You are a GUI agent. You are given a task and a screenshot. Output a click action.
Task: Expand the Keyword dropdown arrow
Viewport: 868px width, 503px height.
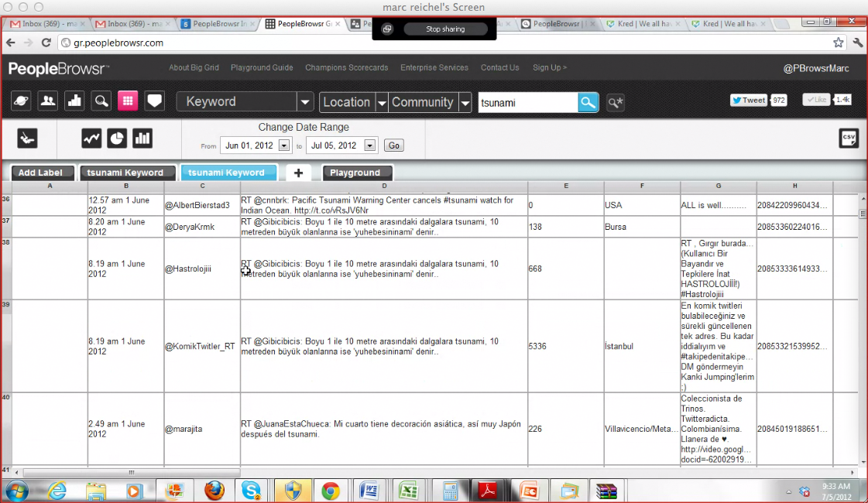pyautogui.click(x=305, y=102)
